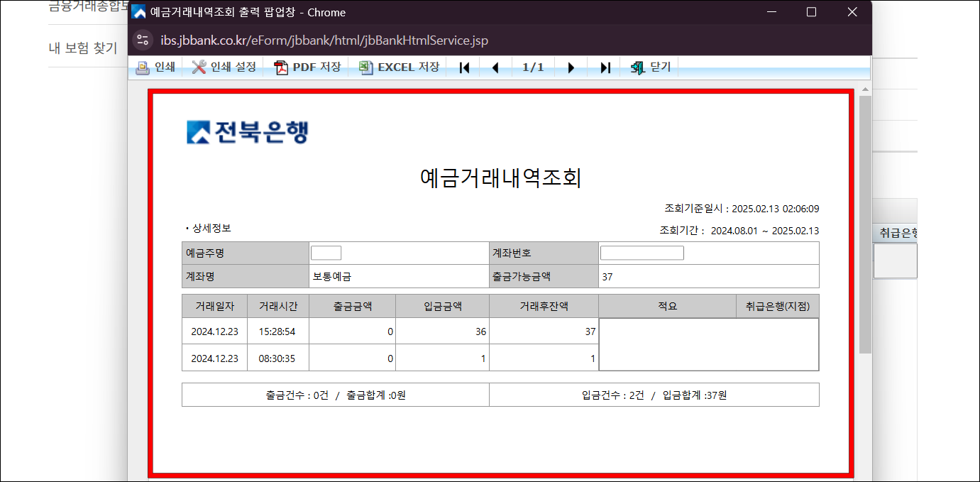Go to previous page arrow
Viewport: 980px width, 482px height.
point(496,67)
